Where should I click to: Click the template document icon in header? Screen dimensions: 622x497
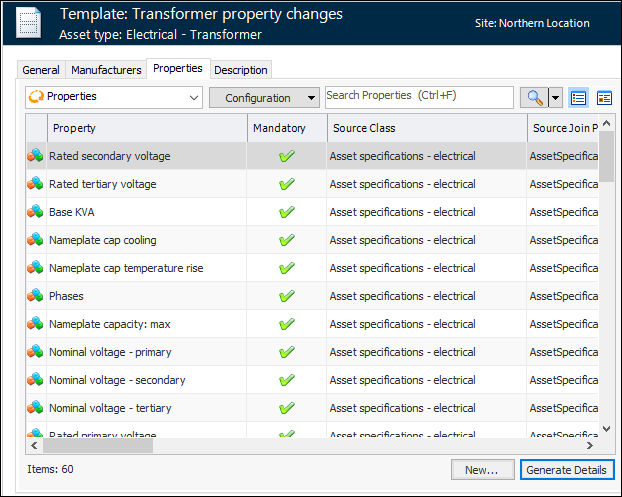(30, 23)
